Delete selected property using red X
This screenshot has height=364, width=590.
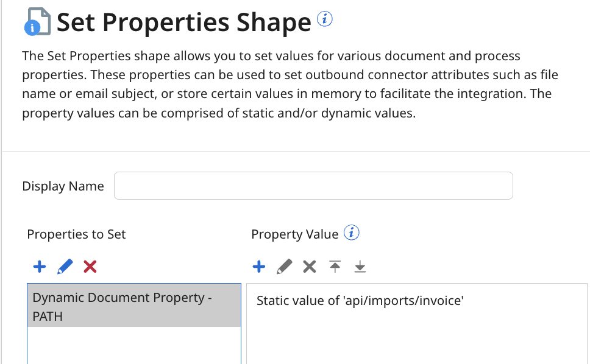[x=90, y=266]
